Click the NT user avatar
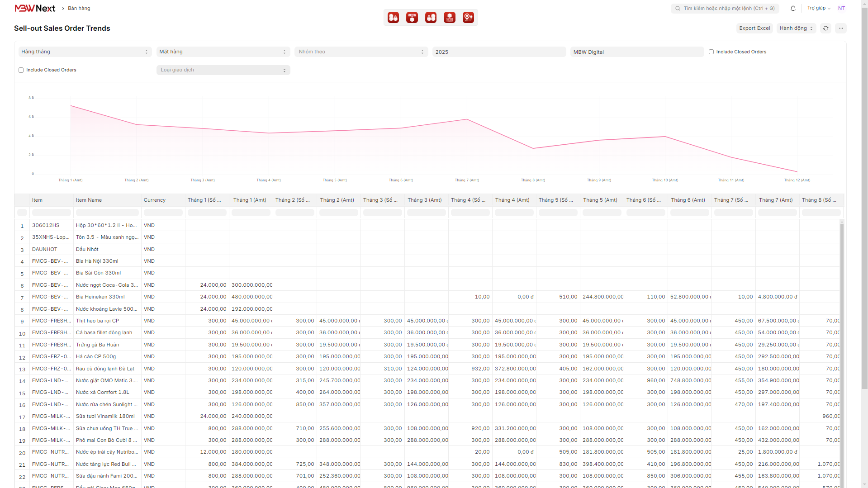Image resolution: width=868 pixels, height=488 pixels. coord(841,8)
